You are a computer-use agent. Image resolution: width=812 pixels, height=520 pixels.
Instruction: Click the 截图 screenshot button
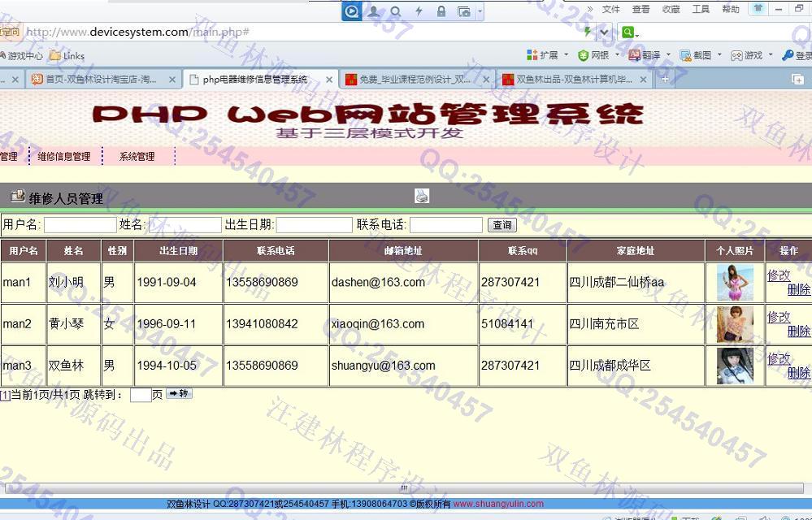coord(696,55)
